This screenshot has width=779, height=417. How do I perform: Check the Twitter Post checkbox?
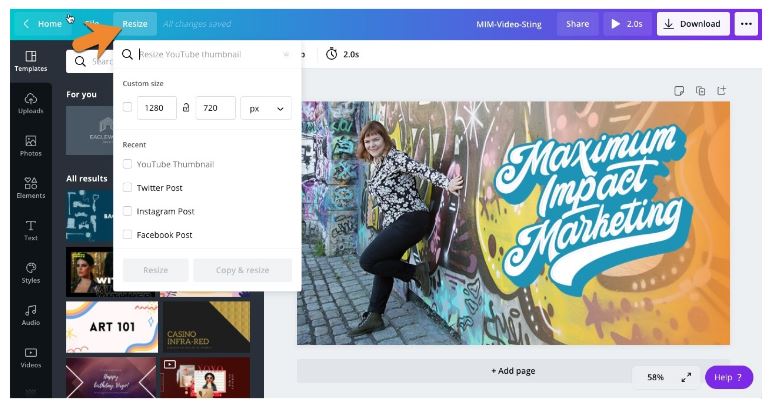127,187
